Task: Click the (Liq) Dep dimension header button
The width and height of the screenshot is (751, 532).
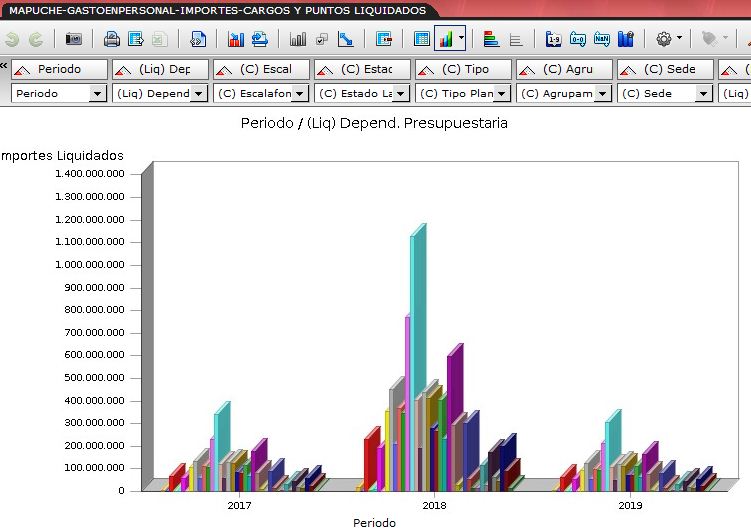Action: coord(160,69)
